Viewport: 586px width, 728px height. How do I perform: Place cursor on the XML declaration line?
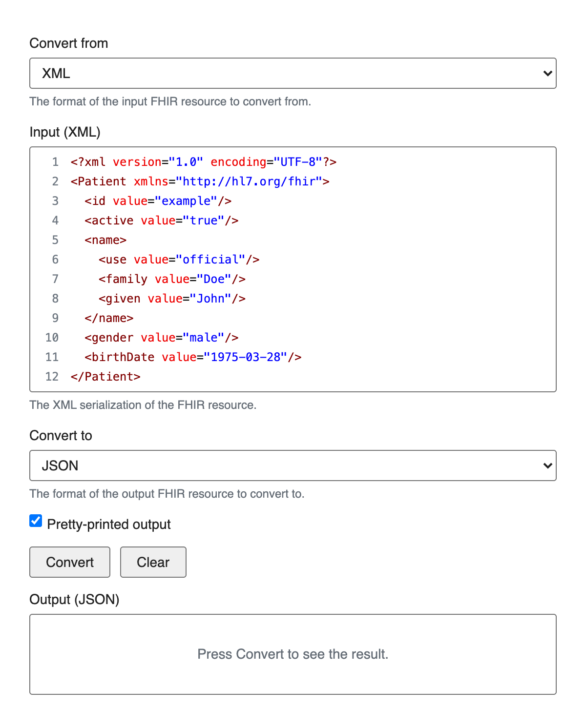[x=203, y=162]
